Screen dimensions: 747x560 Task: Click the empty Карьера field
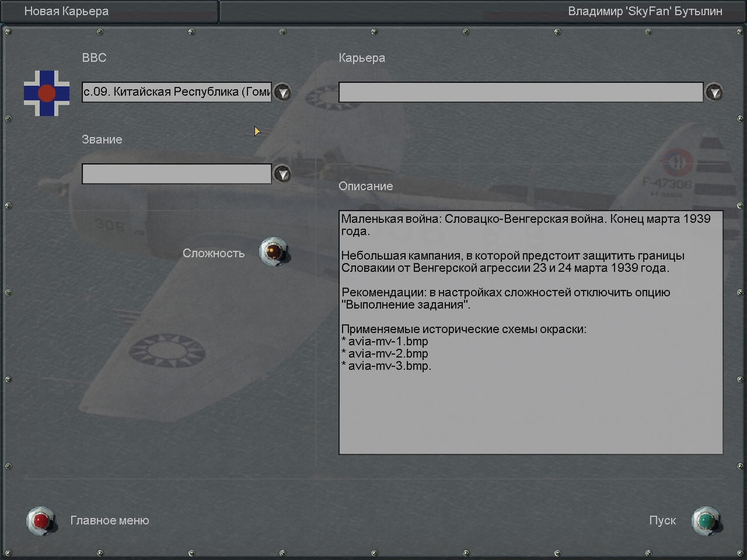pos(521,92)
